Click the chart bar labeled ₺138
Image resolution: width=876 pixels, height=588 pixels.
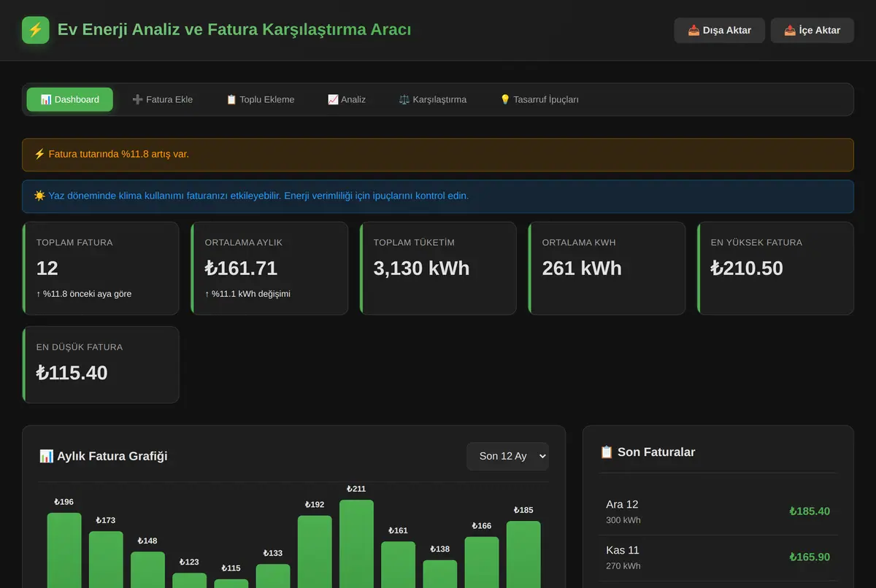pos(440,574)
